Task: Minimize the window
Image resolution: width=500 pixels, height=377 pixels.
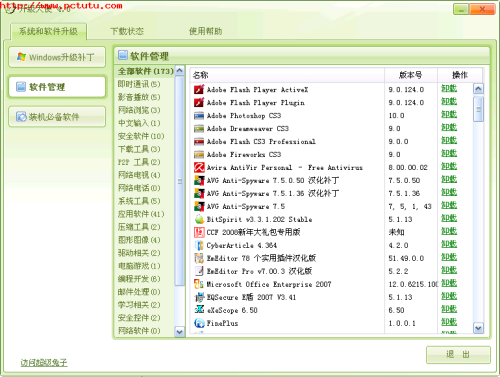Action: click(x=461, y=10)
